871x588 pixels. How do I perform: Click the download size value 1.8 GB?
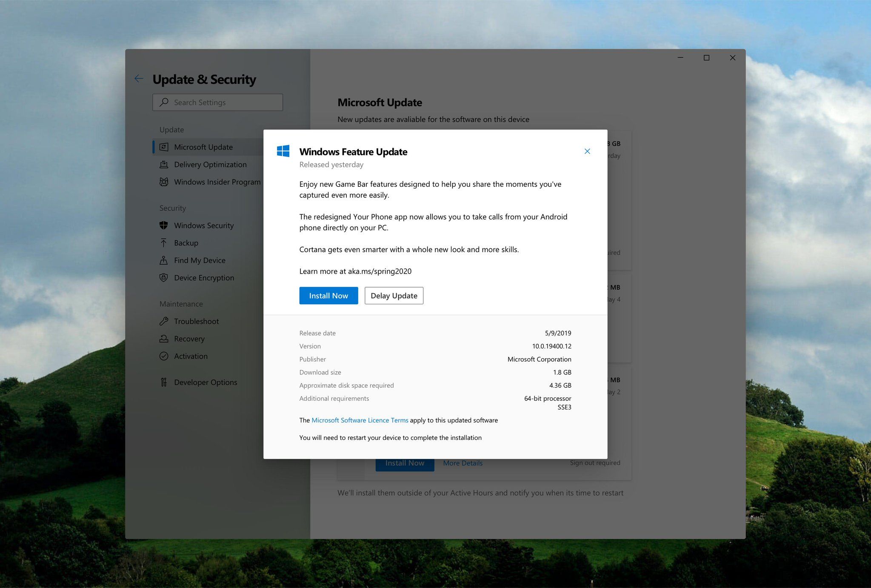click(562, 372)
